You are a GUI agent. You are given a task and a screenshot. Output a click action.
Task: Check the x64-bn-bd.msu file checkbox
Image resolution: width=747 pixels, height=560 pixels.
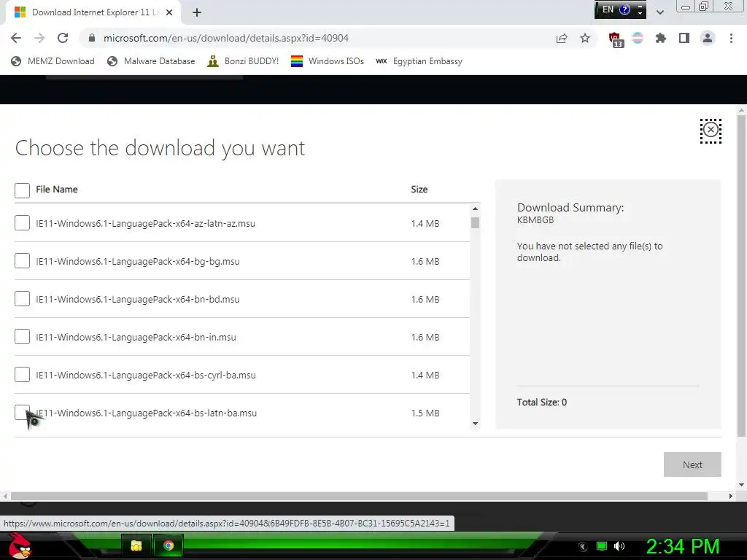click(x=22, y=298)
